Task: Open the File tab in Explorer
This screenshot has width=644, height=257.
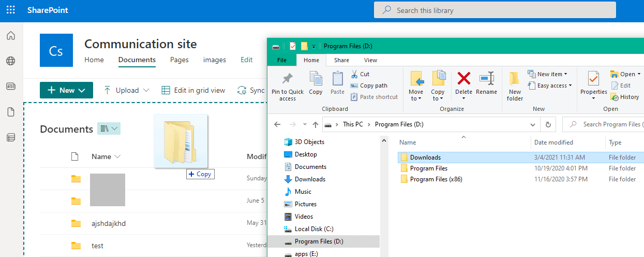Action: [x=282, y=60]
